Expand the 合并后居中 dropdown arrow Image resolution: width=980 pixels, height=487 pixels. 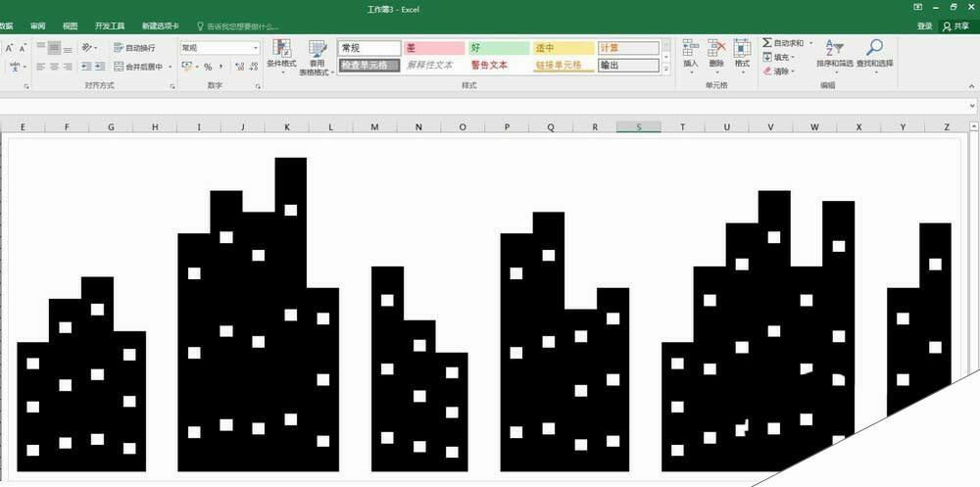point(170,67)
